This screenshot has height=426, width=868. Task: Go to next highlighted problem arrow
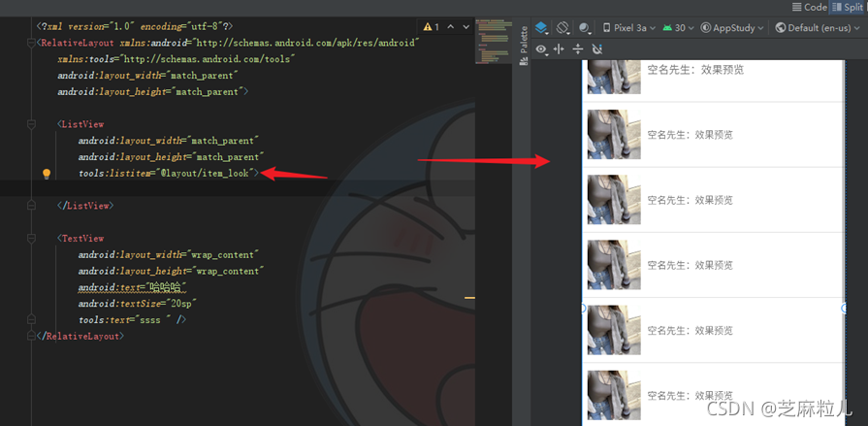(x=466, y=26)
